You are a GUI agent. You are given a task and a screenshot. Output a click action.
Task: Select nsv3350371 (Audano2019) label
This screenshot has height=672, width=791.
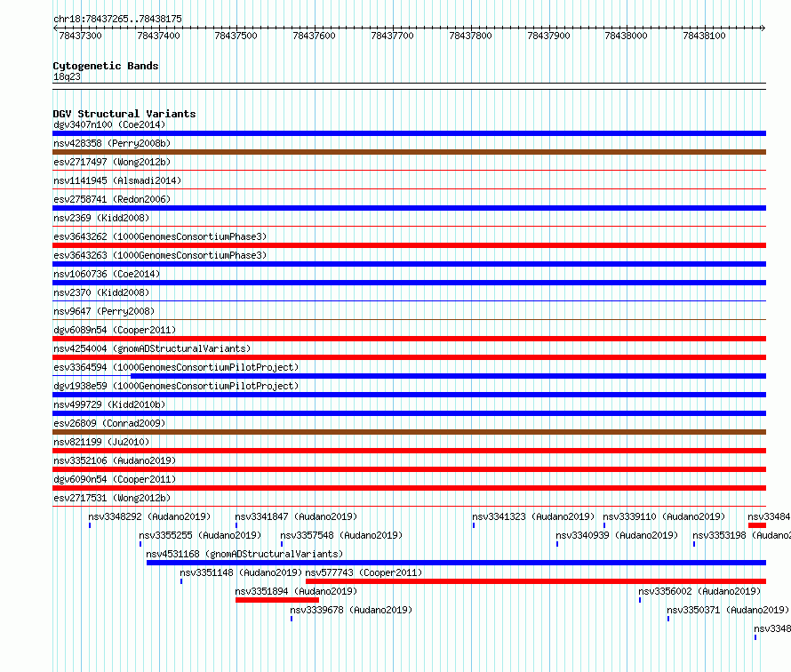coord(728,610)
